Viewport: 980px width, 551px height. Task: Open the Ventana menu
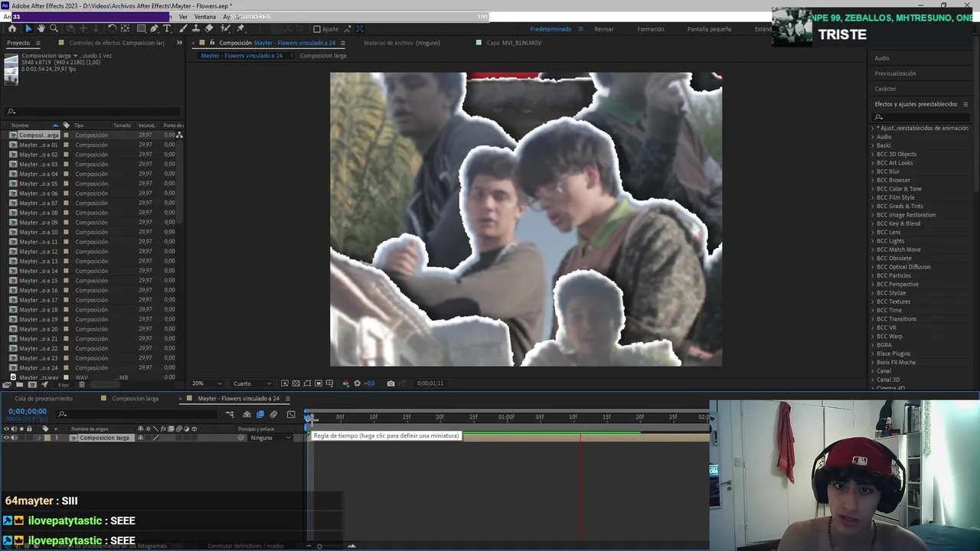coord(204,17)
